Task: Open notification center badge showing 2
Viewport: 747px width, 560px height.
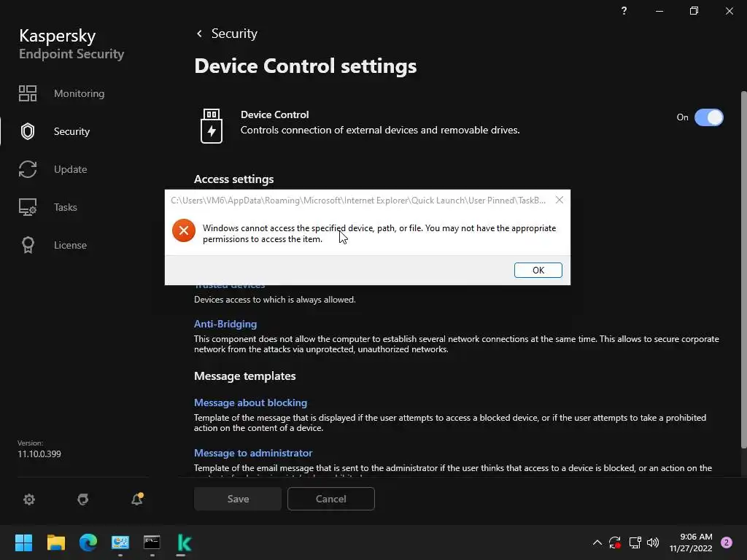Action: tap(727, 542)
